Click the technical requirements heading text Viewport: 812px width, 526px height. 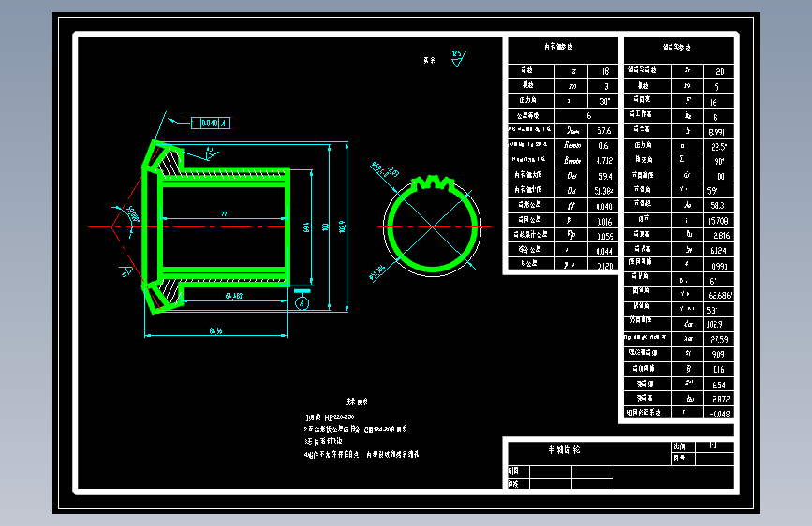coord(356,402)
